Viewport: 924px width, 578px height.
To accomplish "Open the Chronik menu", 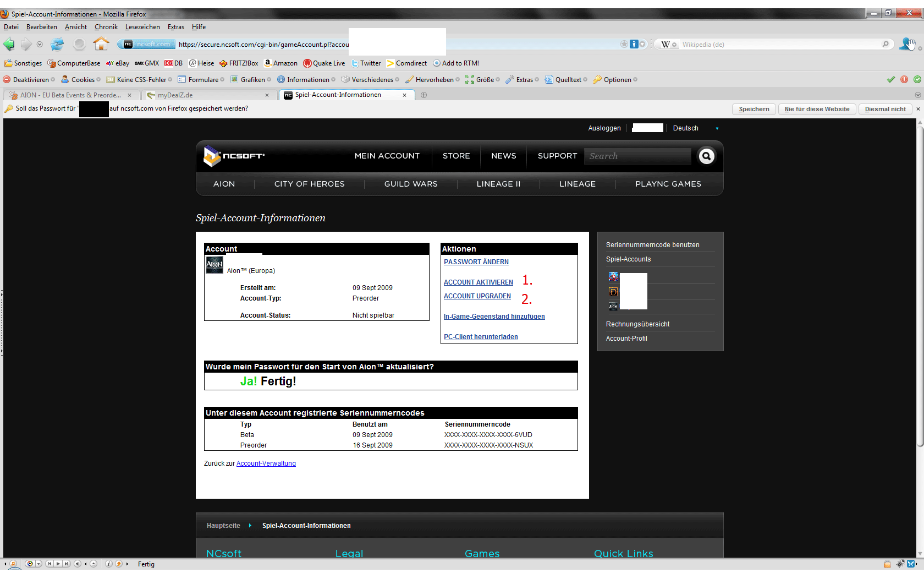I will (106, 27).
